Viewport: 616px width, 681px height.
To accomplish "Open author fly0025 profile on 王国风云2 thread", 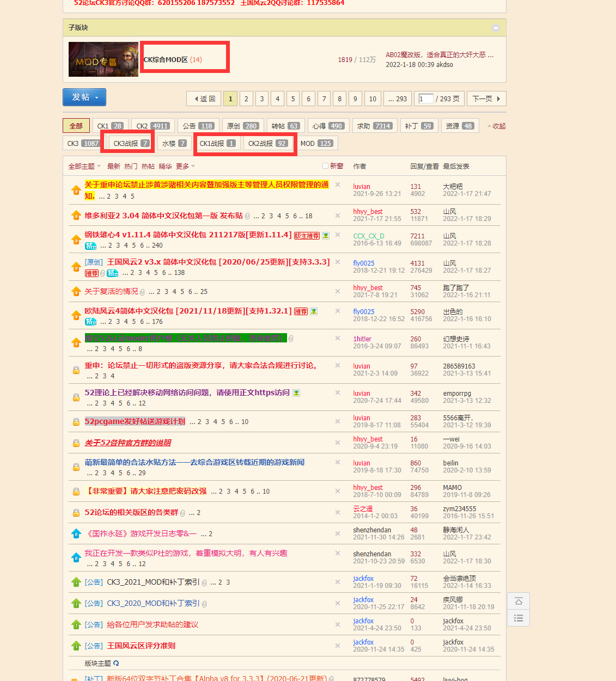I will (x=364, y=263).
